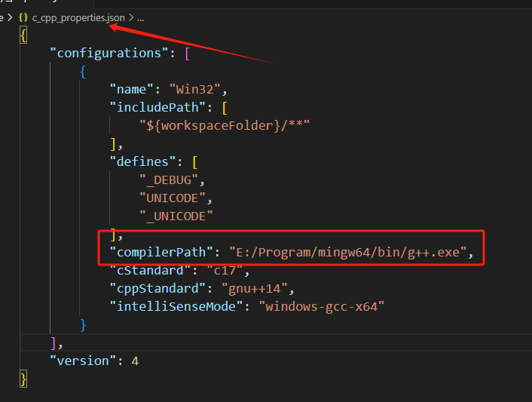
Task: Expand the breadcrumb ellipsis symbol path
Action: coord(139,16)
